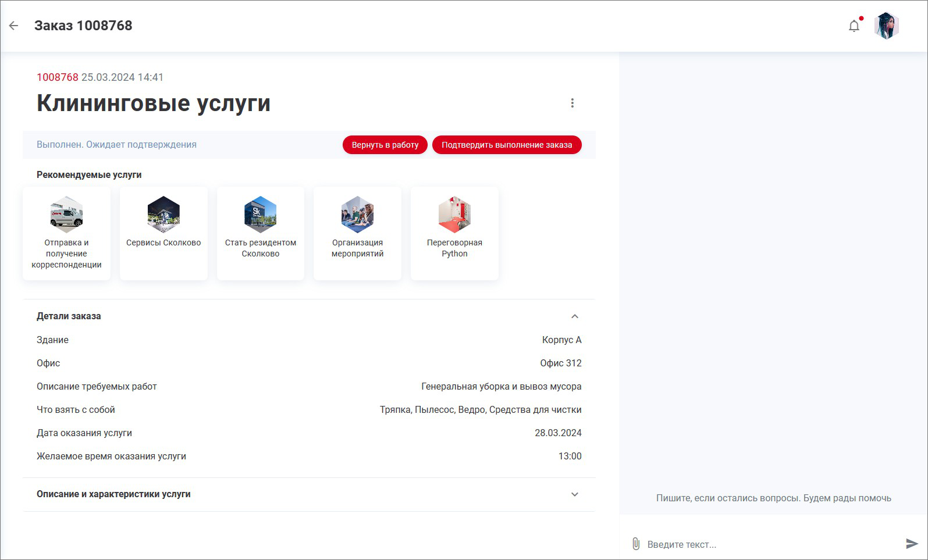The image size is (928, 560).
Task: Open the three-dot order options menu
Action: click(x=573, y=103)
